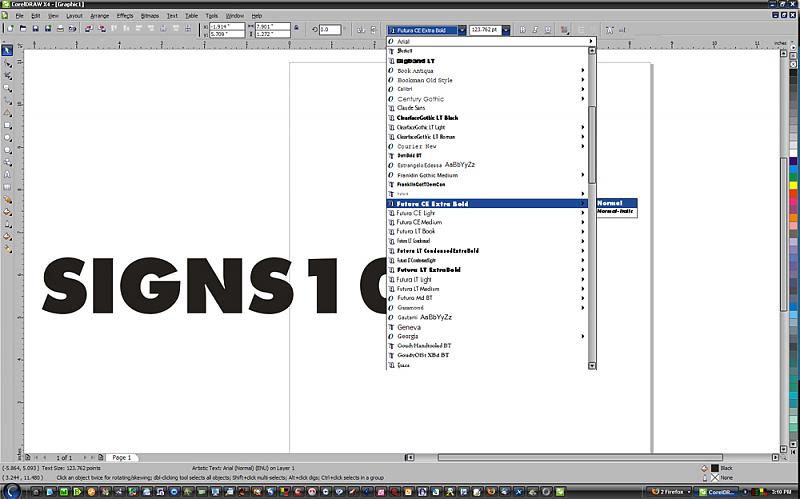The height and width of the screenshot is (499, 800).
Task: Open the font size dropdown arrow
Action: coord(506,30)
